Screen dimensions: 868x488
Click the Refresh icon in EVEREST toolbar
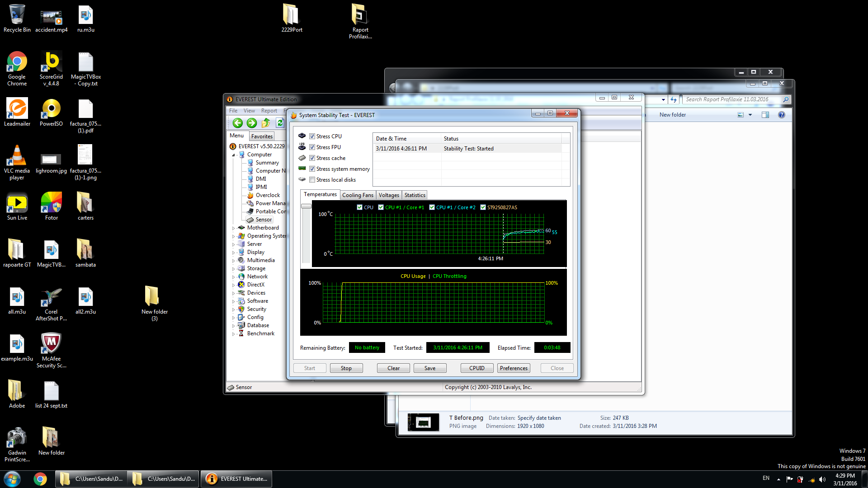(x=280, y=123)
